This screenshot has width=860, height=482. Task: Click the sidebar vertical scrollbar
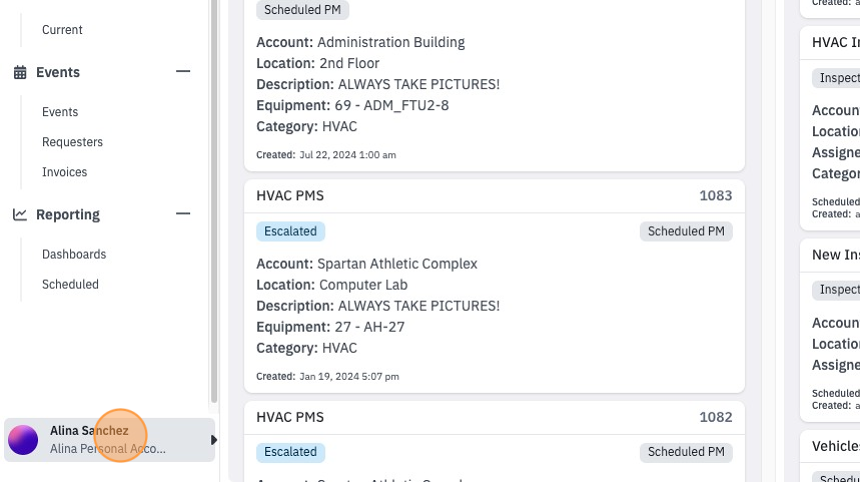point(214,202)
